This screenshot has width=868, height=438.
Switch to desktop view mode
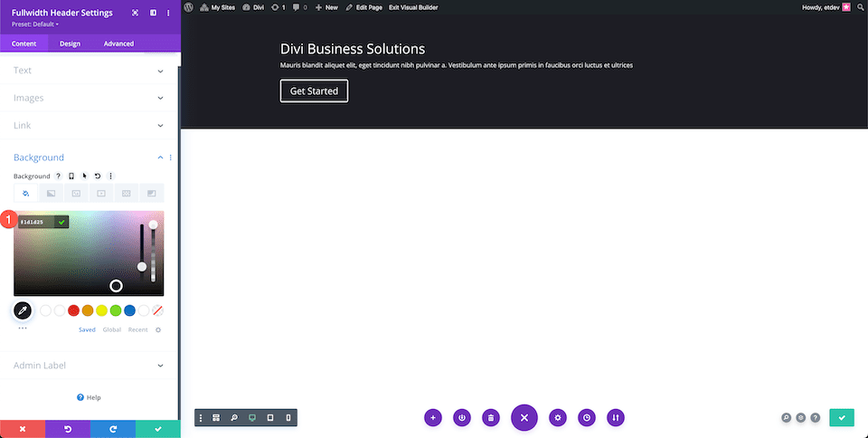252,417
